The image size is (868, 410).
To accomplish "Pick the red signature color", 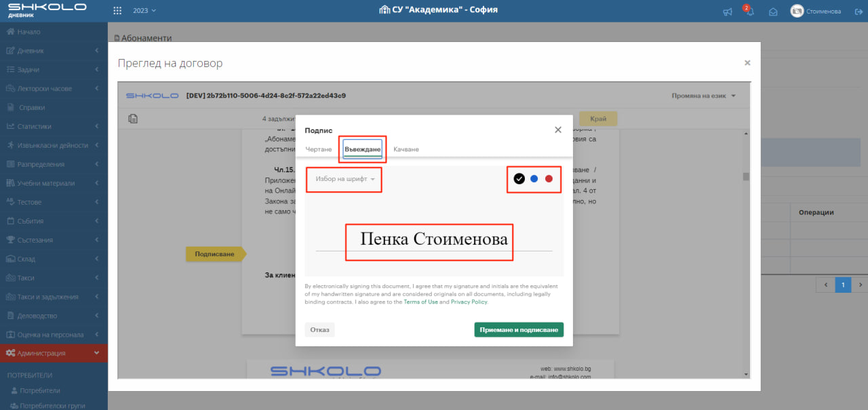I will click(549, 179).
